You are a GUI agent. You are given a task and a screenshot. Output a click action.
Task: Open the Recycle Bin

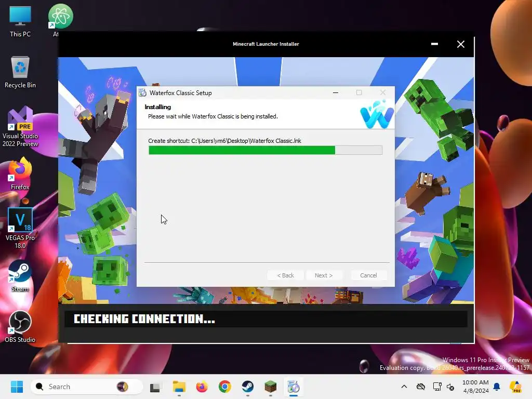20,72
